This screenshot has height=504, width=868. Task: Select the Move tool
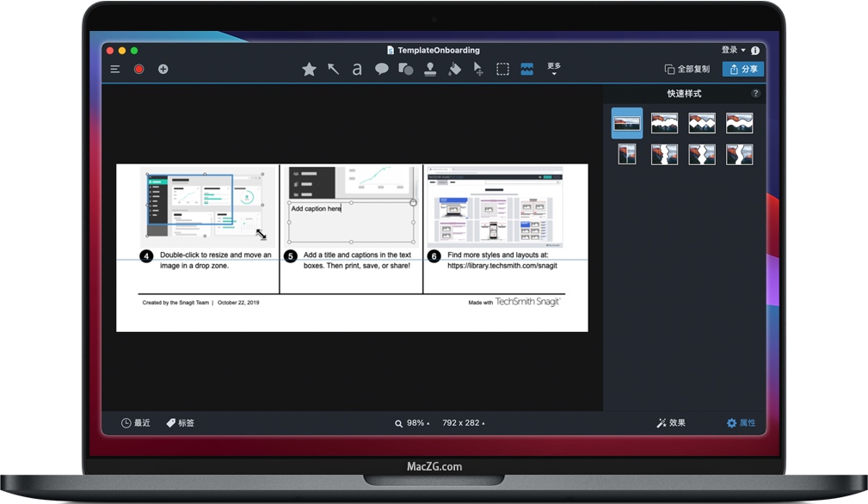pyautogui.click(x=477, y=69)
